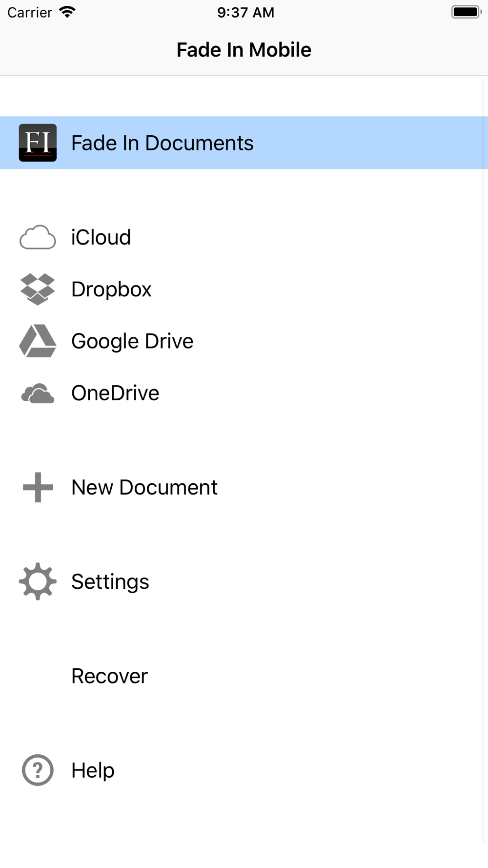Tap the 9:37 AM clock
This screenshot has width=488, height=868.
[245, 12]
